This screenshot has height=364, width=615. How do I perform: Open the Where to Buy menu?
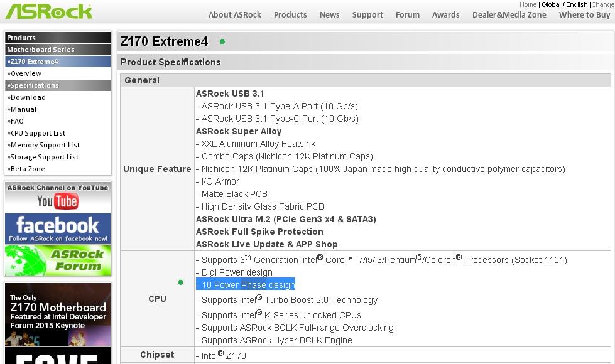(x=584, y=15)
